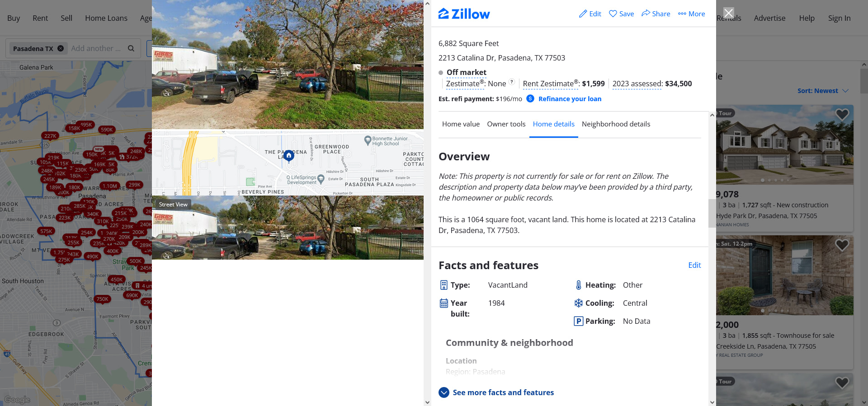Viewport: 868px width, 406px height.
Task: Expand See more facts and features
Action: 496,392
